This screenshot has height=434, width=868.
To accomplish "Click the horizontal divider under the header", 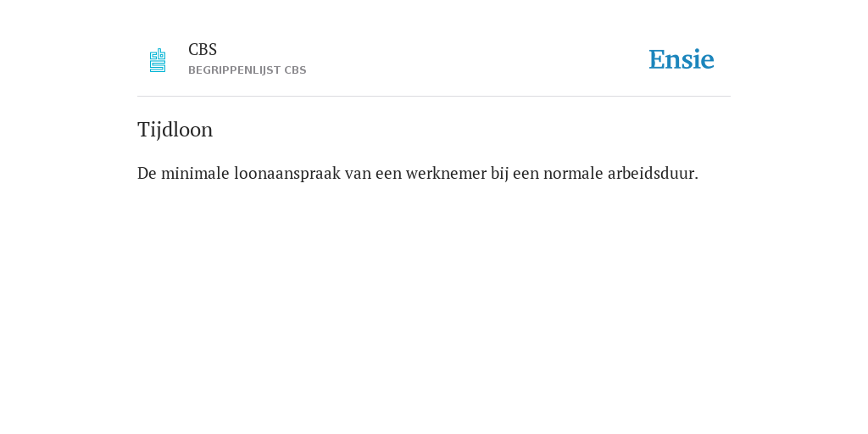I will coord(434,97).
